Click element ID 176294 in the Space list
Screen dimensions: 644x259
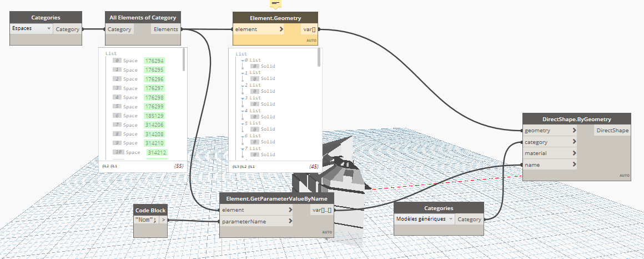pyautogui.click(x=154, y=61)
